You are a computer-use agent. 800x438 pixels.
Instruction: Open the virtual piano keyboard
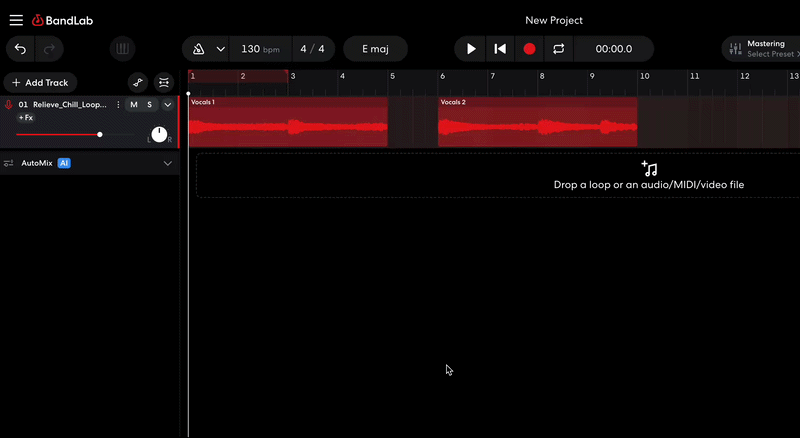point(123,49)
